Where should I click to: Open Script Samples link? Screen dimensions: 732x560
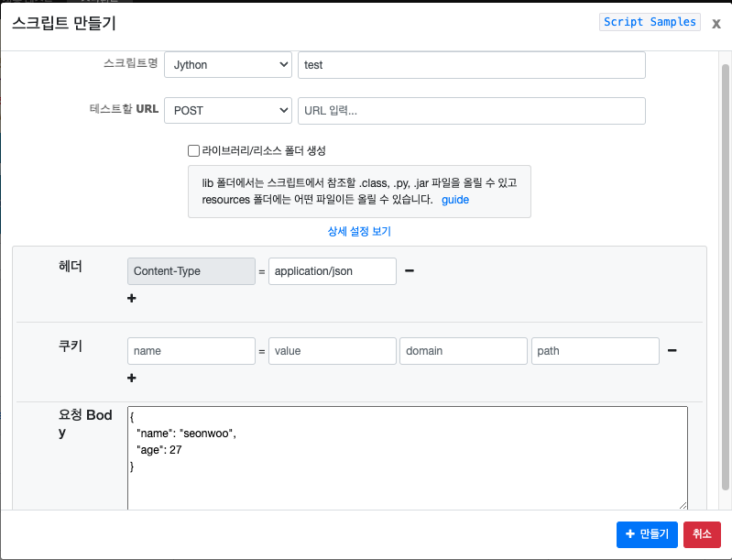click(650, 22)
